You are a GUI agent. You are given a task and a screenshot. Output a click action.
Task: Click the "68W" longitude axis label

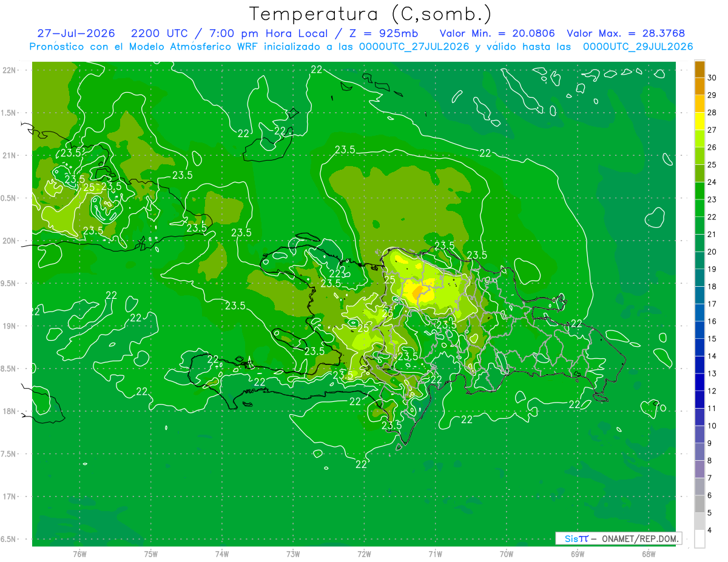click(x=649, y=554)
